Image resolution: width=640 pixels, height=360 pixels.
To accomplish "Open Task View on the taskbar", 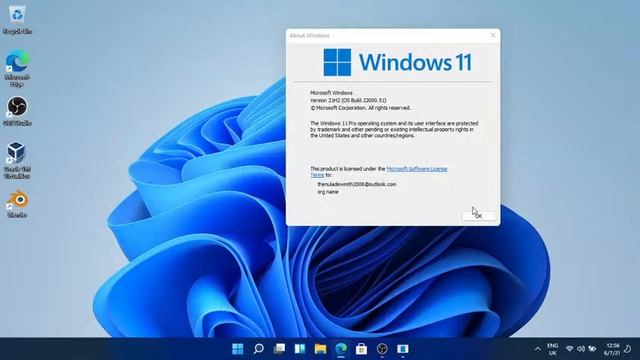I will tap(279, 349).
